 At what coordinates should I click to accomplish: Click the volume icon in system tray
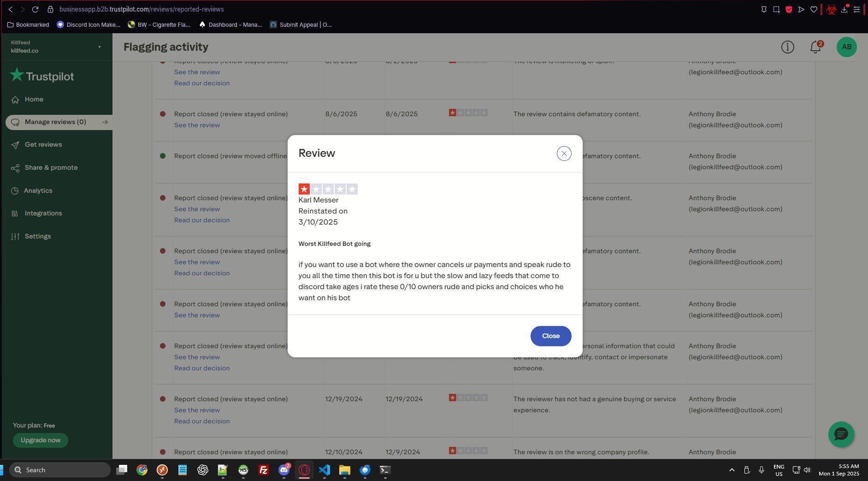(807, 470)
